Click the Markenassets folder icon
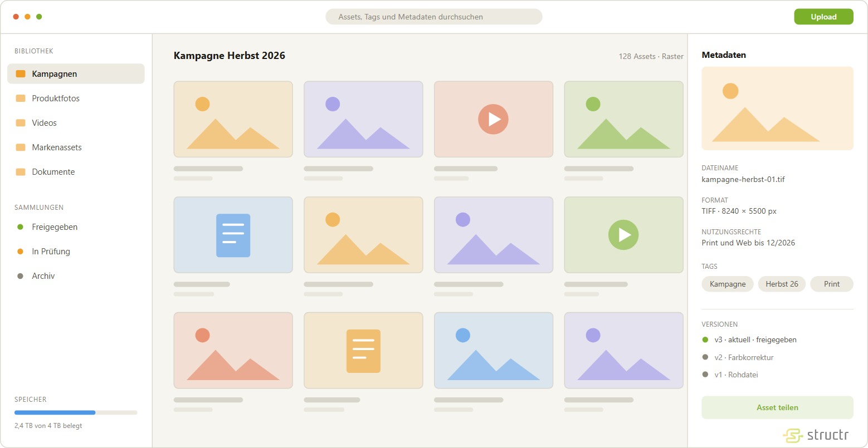The image size is (868, 448). pos(21,147)
